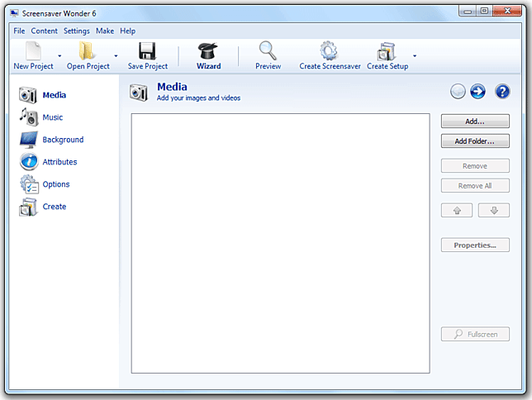Open the Help menu
The width and height of the screenshot is (532, 400).
coord(127,31)
